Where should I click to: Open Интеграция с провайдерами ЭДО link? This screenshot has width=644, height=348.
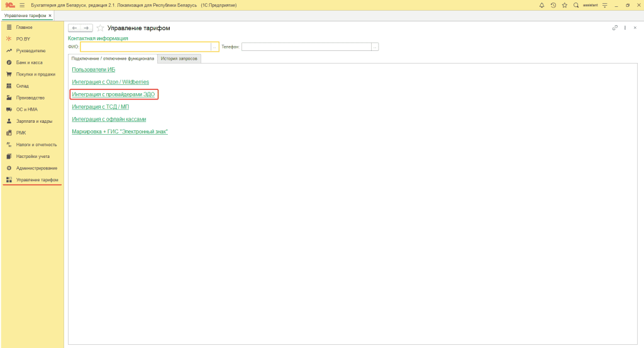pyautogui.click(x=113, y=94)
